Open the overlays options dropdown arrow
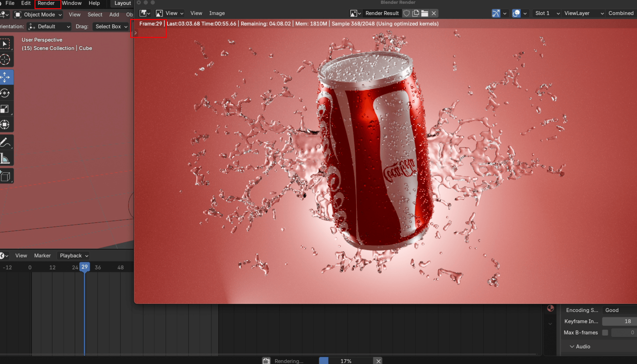 point(525,14)
